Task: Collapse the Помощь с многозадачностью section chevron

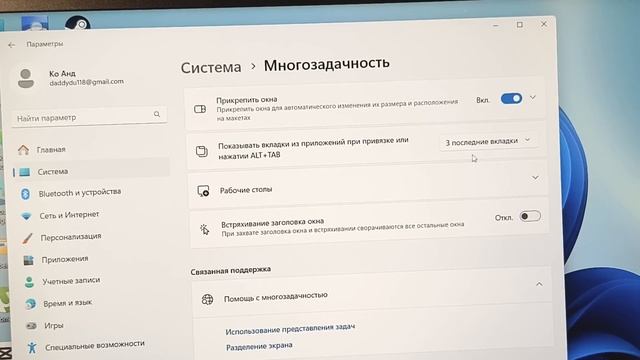Action: 539,284
